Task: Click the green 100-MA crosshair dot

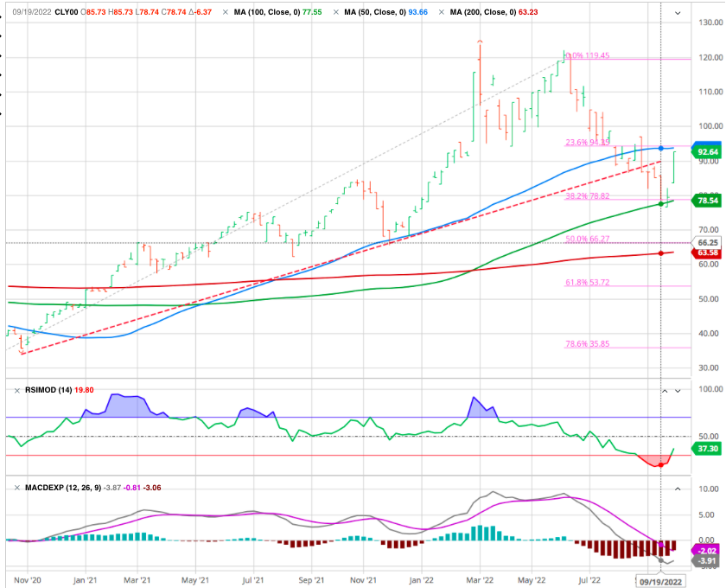Action: coord(660,204)
